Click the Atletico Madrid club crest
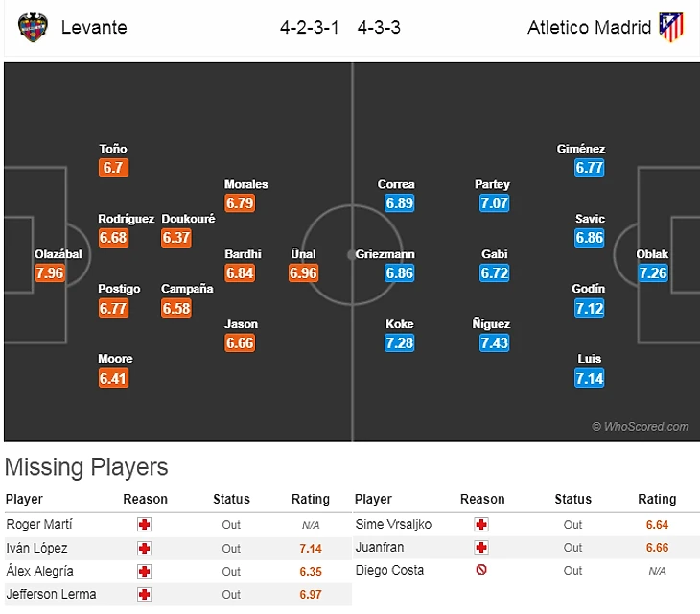The width and height of the screenshot is (700, 614). pos(671,28)
